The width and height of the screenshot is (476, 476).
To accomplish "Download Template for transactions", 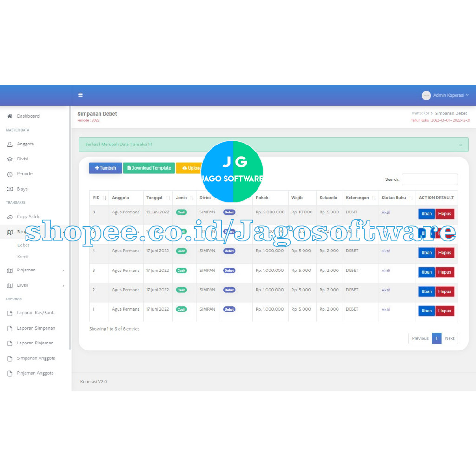I will click(x=149, y=168).
